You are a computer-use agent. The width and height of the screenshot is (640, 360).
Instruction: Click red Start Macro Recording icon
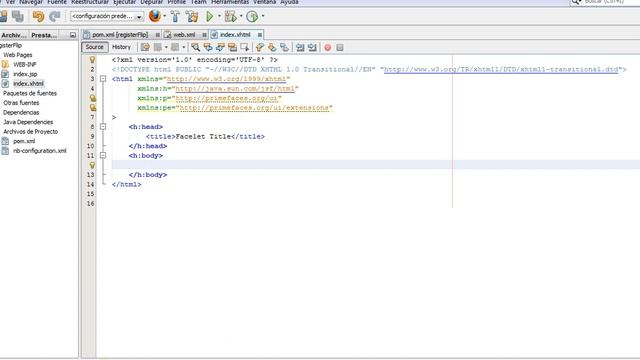(327, 47)
